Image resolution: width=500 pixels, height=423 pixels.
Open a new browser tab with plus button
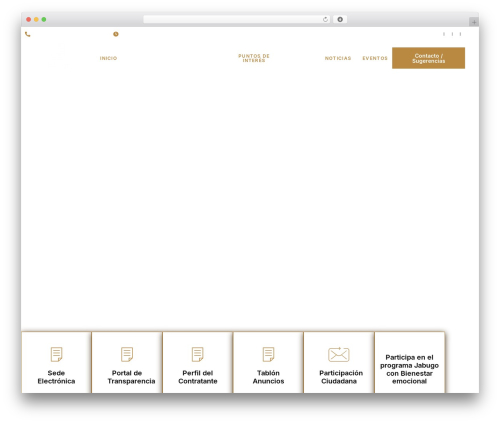(x=474, y=22)
